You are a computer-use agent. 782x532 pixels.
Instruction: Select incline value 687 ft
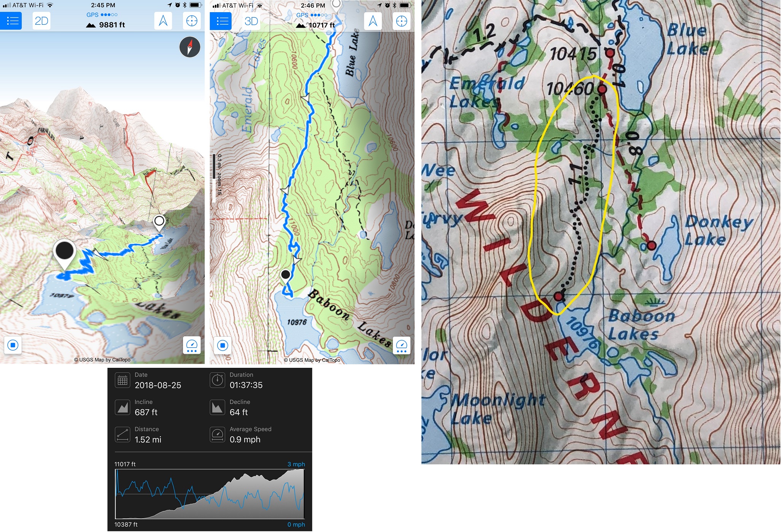point(146,413)
